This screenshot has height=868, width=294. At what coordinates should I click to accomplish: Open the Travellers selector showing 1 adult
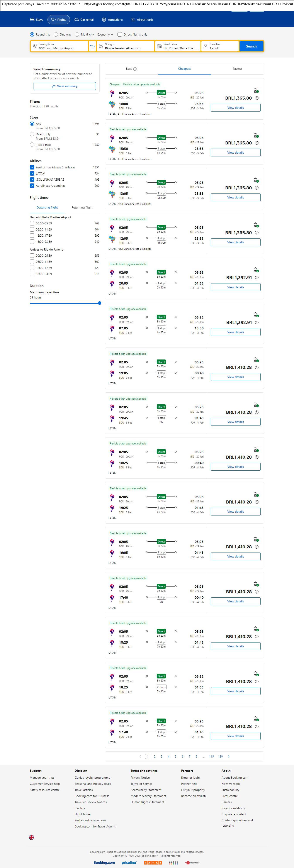tap(220, 46)
